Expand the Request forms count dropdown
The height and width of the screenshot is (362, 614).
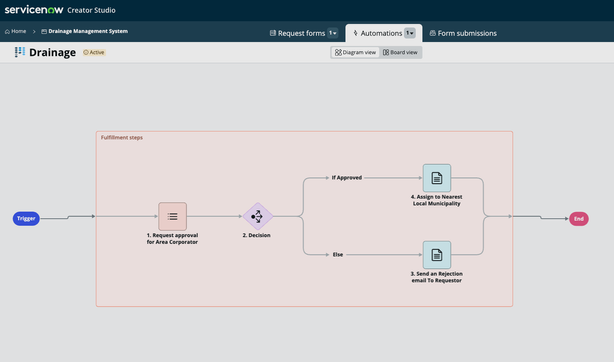[333, 33]
